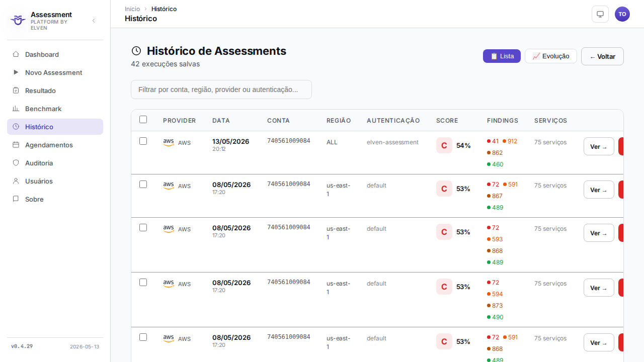The height and width of the screenshot is (362, 644).
Task: Open the TO user avatar menu
Action: click(622, 14)
